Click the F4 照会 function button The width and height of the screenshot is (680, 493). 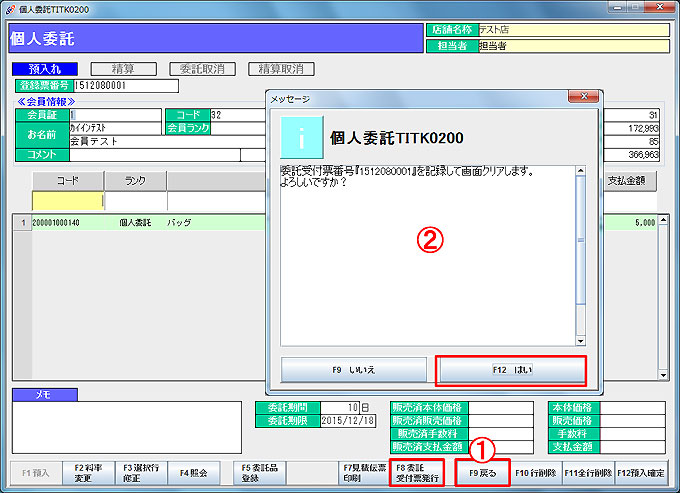point(194,473)
